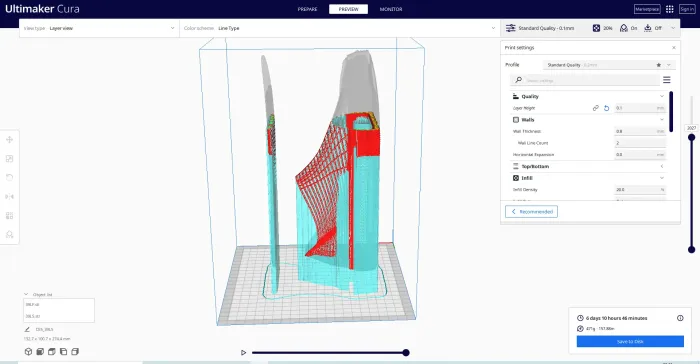Click the Recommended settings button
Viewport: 700px width, 364px height.
[531, 212]
